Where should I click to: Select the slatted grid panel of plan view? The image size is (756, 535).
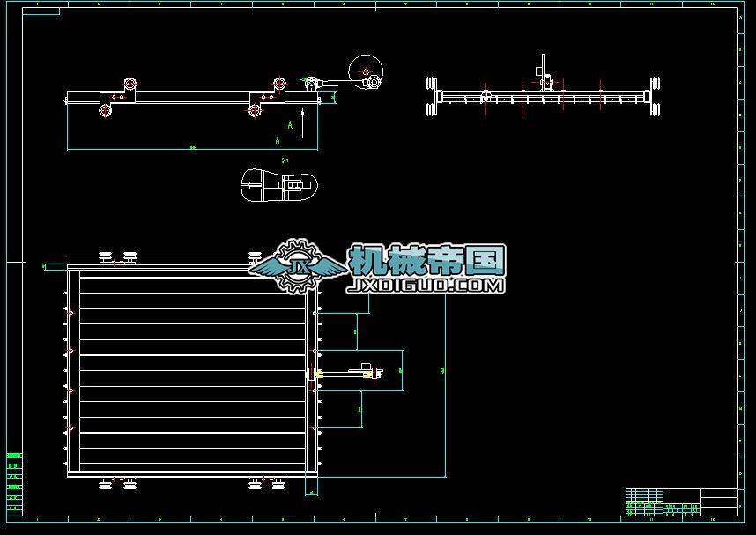point(192,370)
